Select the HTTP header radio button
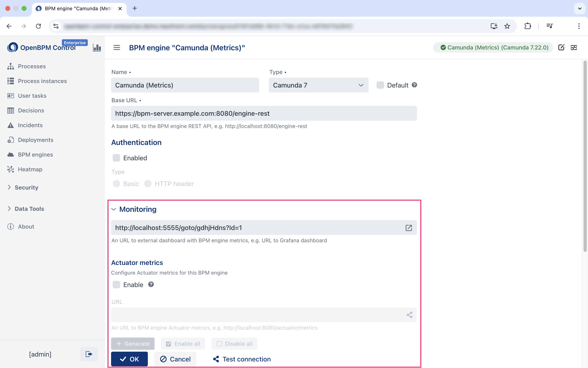This screenshot has height=368, width=588. click(x=148, y=184)
